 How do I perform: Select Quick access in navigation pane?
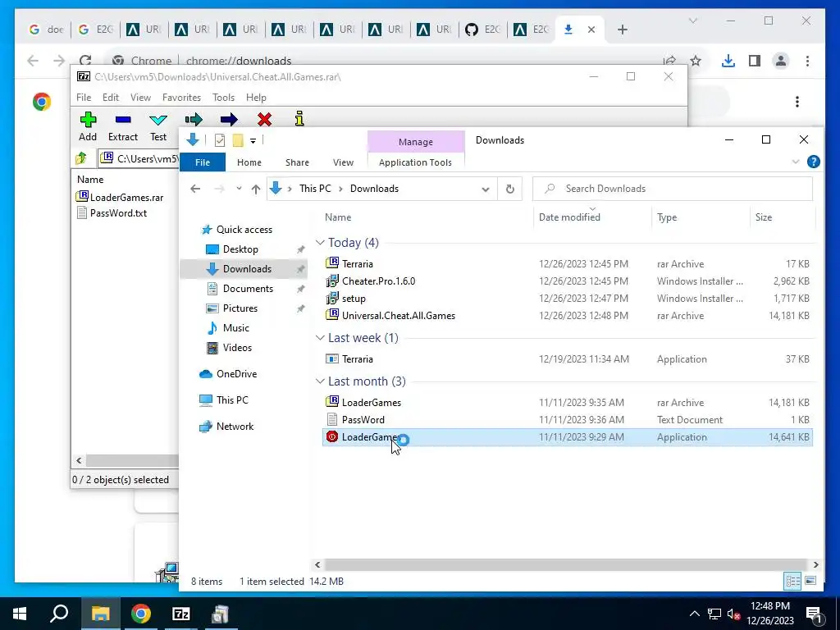[244, 230]
